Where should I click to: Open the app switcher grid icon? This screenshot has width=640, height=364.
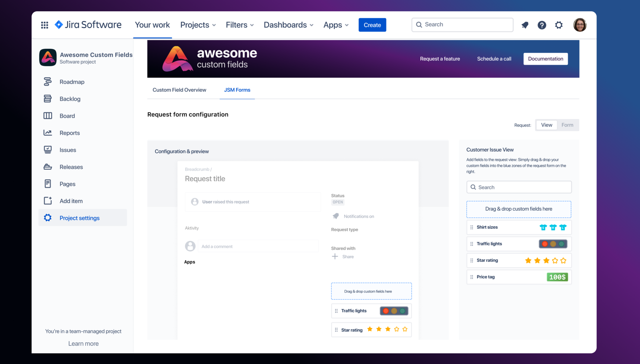(45, 25)
